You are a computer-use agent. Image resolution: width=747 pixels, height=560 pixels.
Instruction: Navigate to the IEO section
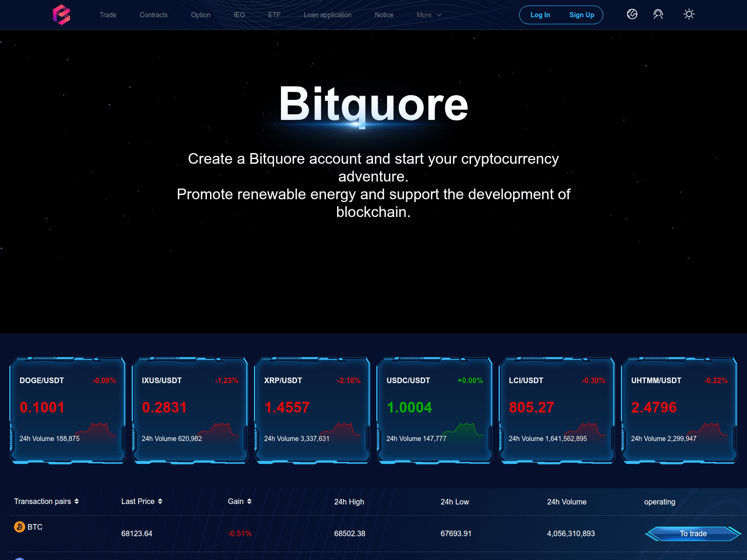click(x=239, y=14)
